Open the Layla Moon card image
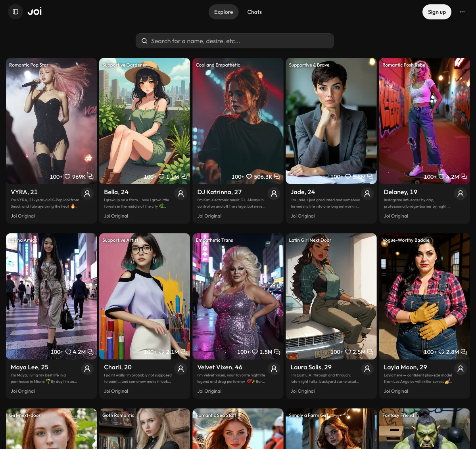476x449 pixels. [x=424, y=296]
